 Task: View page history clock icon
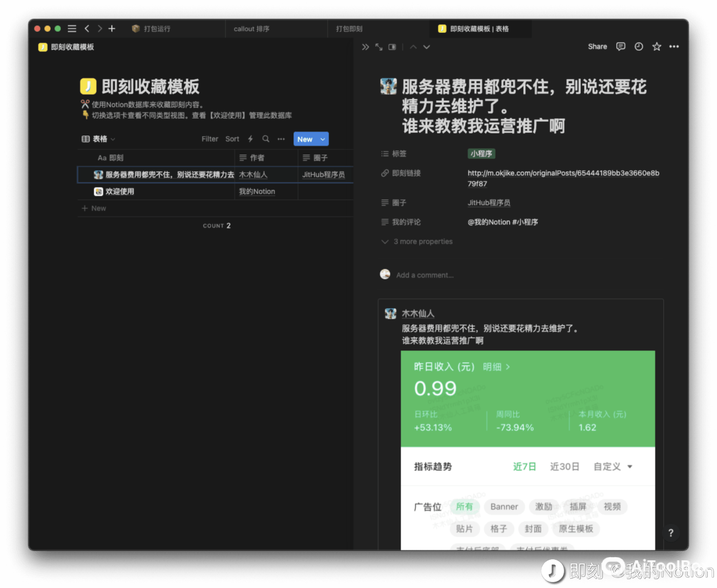(x=639, y=47)
